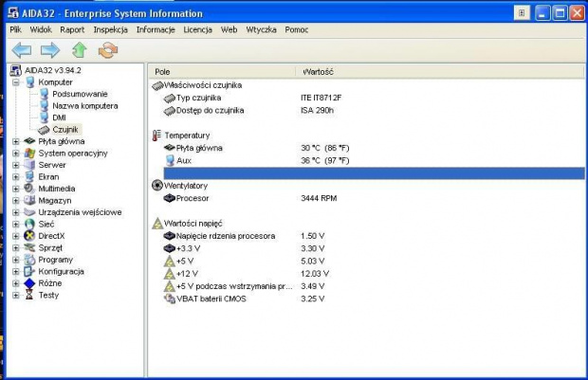Viewport: 588px width, 380px height.
Task: Expand the Multimedia tree node
Action: [16, 189]
